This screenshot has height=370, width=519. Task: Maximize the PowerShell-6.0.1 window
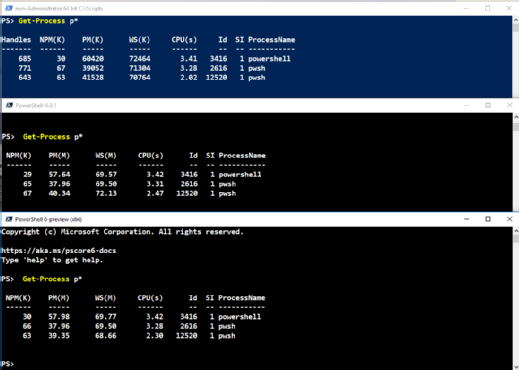[x=488, y=105]
